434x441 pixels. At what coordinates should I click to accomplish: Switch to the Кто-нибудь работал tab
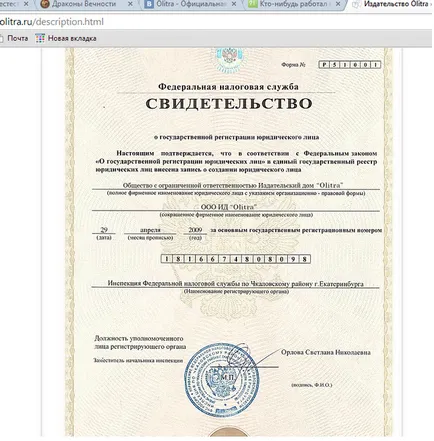click(295, 4)
